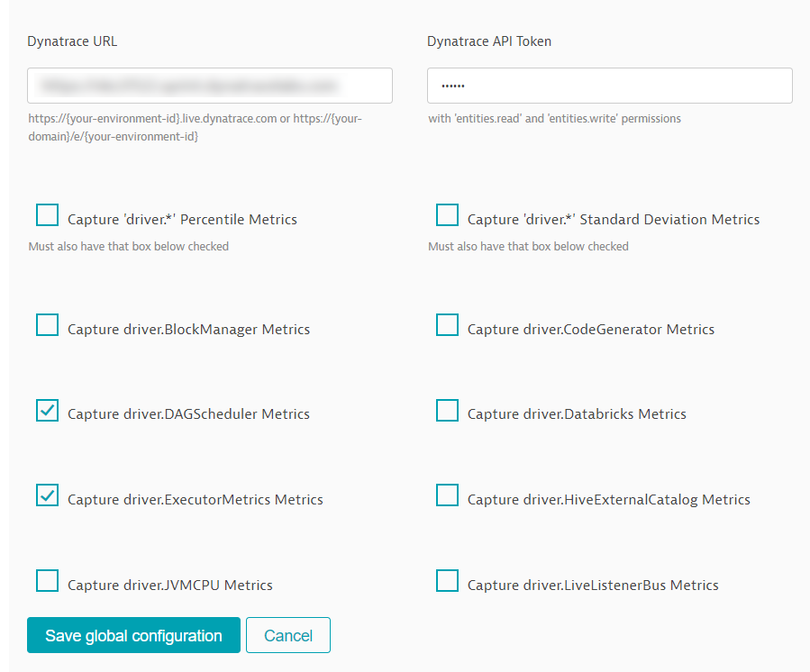Check Capture driver.CodeGenerator Metrics box
Viewport: 810px width, 672px height.
tap(447, 325)
